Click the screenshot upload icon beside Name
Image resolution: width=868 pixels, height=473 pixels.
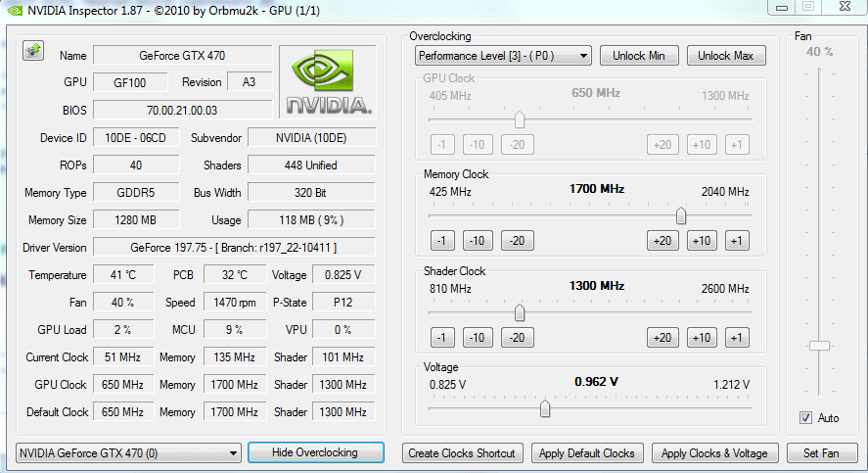point(33,51)
